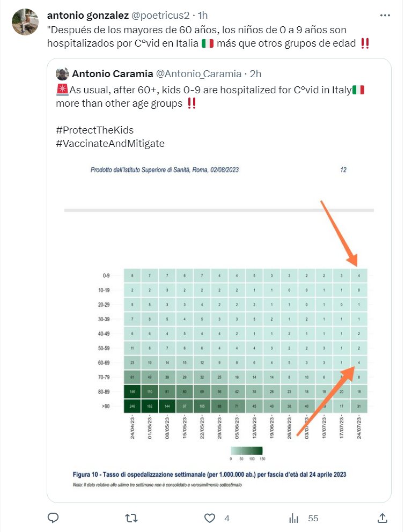The height and width of the screenshot is (532, 412).
Task: Open the three-dot more options menu
Action: [x=385, y=15]
